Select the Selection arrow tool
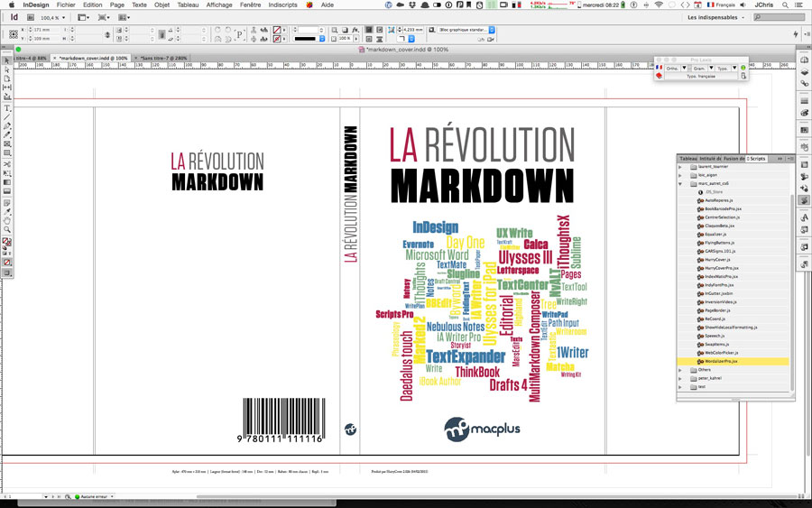The height and width of the screenshot is (508, 812). point(7,60)
